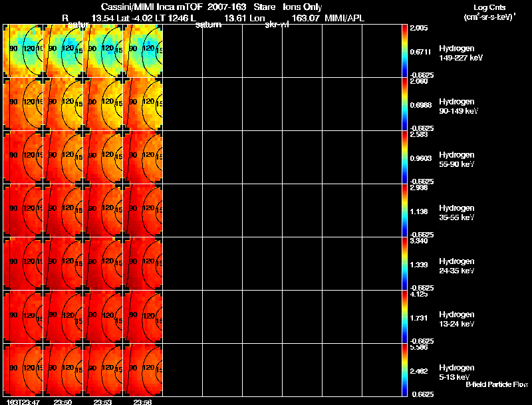Select the 149-227 keV image at 23:56
The height and width of the screenshot is (405, 532).
(143, 51)
